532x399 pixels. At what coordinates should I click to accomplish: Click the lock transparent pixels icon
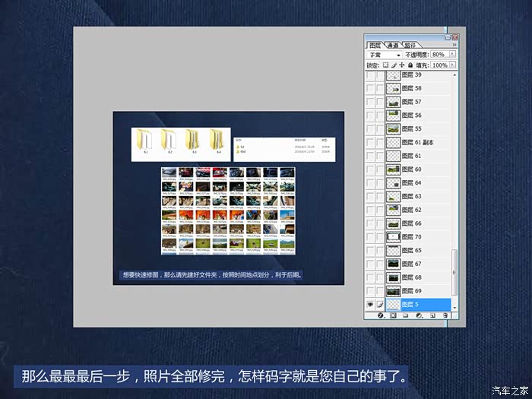pos(385,65)
